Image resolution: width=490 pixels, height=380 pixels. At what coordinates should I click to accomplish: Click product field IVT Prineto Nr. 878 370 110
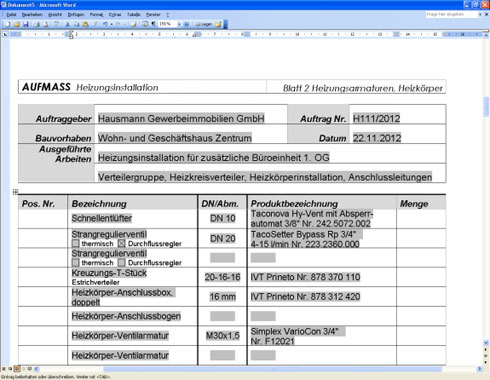[x=305, y=277]
